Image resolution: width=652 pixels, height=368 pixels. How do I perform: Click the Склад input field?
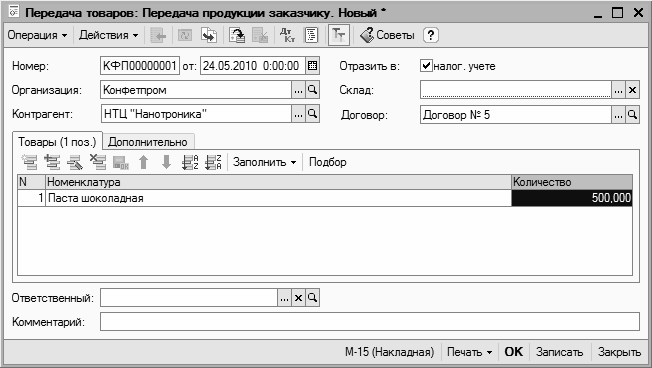pos(516,90)
